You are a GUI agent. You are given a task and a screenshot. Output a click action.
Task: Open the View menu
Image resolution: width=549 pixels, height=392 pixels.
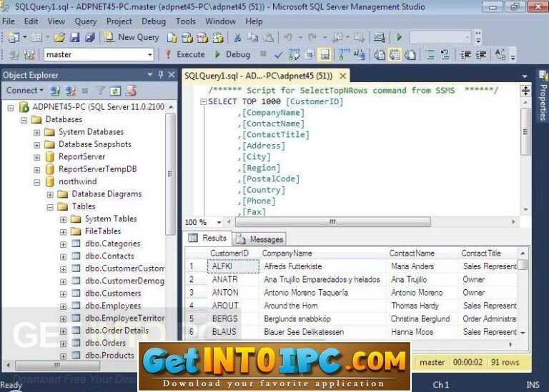56,21
